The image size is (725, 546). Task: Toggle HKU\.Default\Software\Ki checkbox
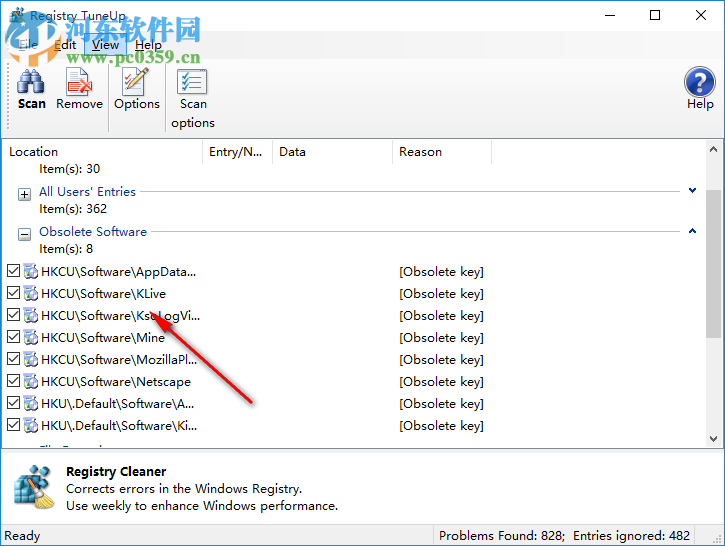(13, 425)
